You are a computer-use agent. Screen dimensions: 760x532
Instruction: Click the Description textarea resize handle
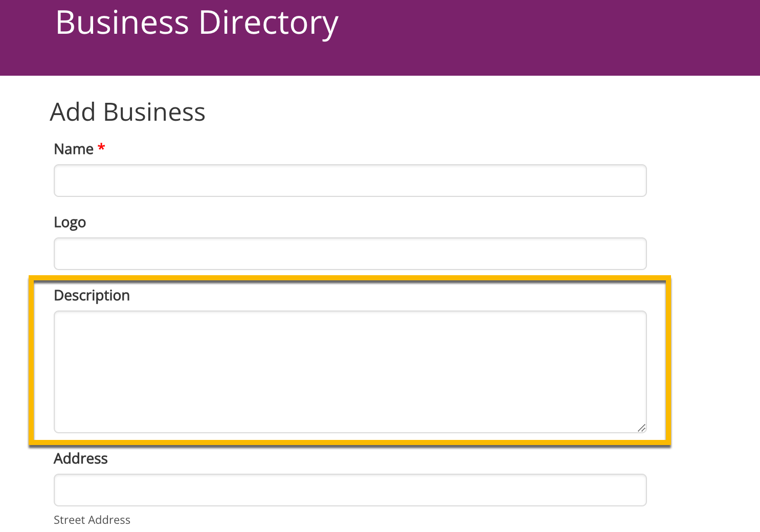pyautogui.click(x=641, y=428)
